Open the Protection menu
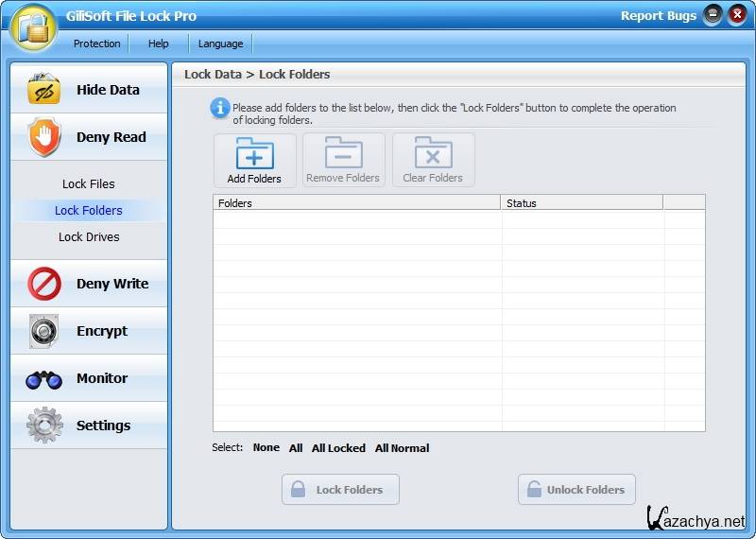Viewport: 756px width, 539px height. [x=97, y=43]
